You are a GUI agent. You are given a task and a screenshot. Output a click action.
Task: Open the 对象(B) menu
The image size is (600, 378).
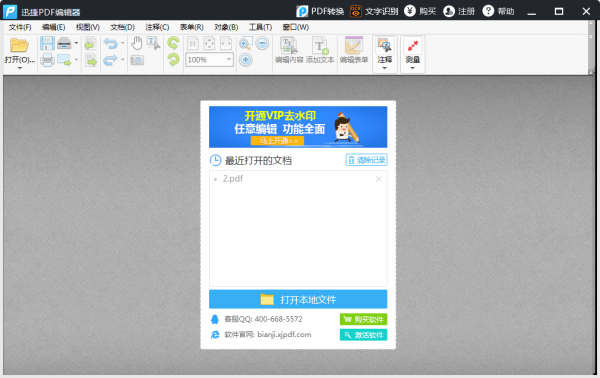[226, 27]
